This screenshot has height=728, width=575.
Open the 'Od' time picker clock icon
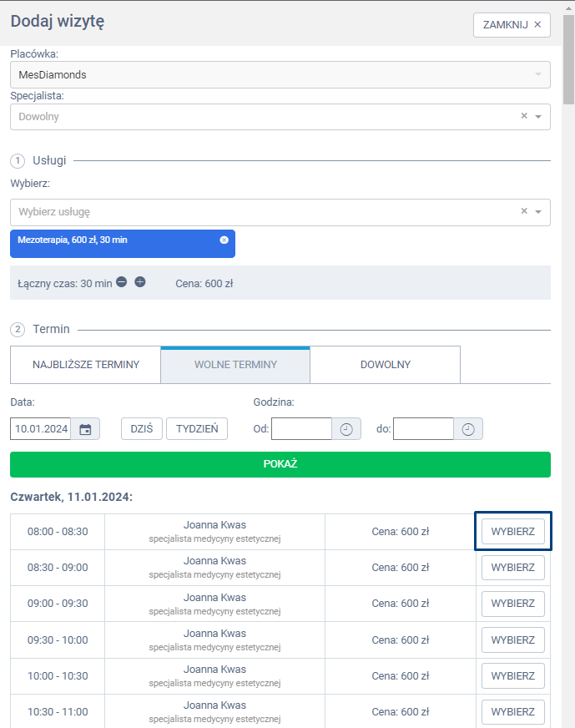tap(346, 429)
